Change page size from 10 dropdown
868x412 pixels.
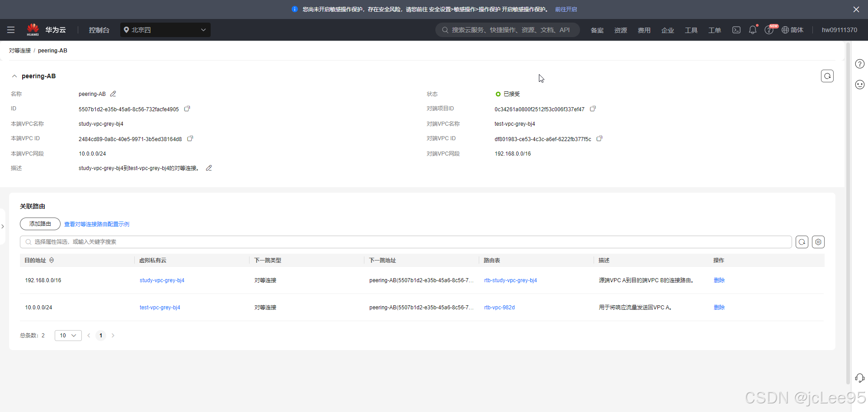coord(68,336)
